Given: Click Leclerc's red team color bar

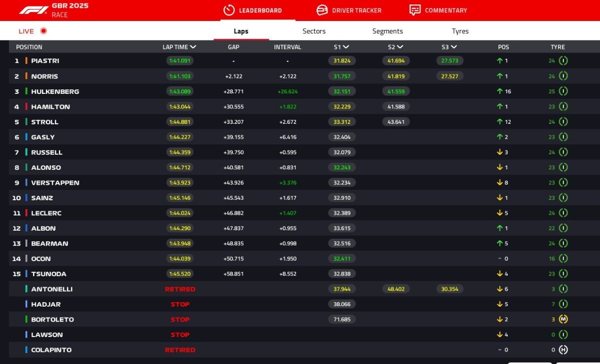Looking at the screenshot, I should (x=26, y=213).
